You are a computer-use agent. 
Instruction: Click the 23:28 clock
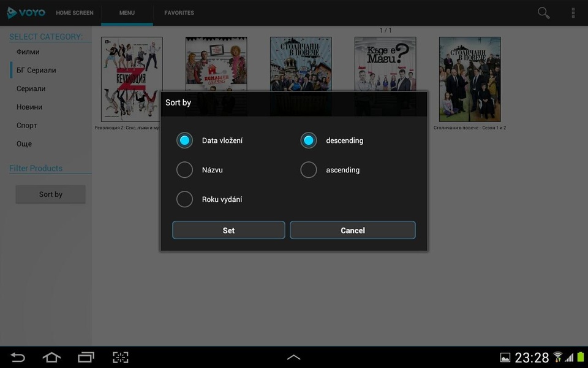click(532, 358)
